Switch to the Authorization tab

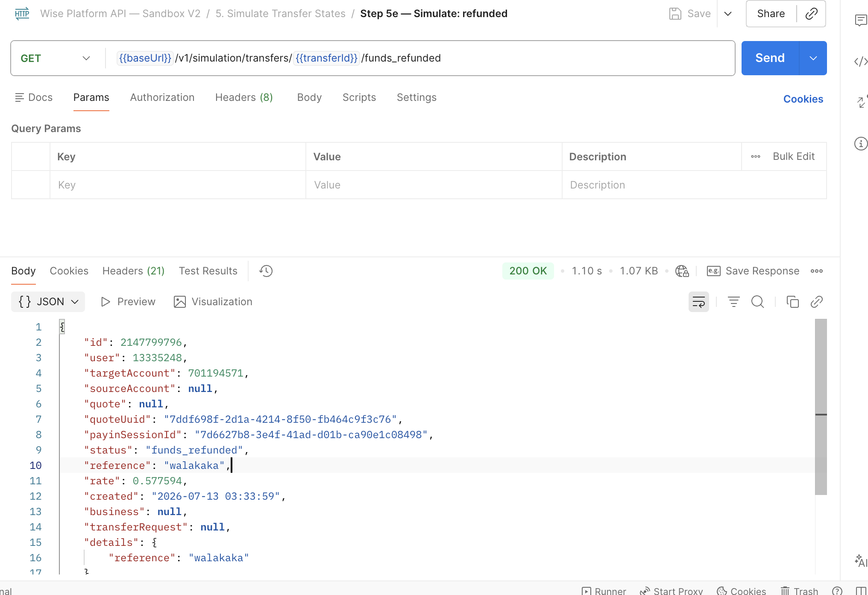pos(162,97)
